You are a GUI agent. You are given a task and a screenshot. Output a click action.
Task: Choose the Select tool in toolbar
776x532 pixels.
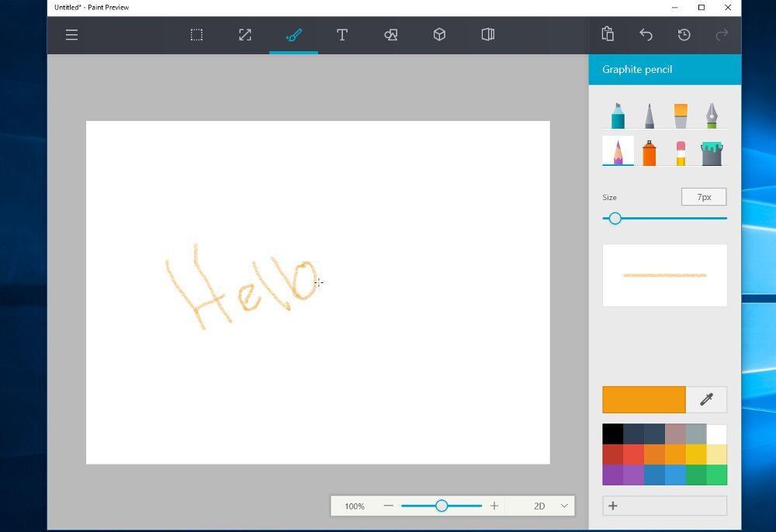pyautogui.click(x=197, y=35)
